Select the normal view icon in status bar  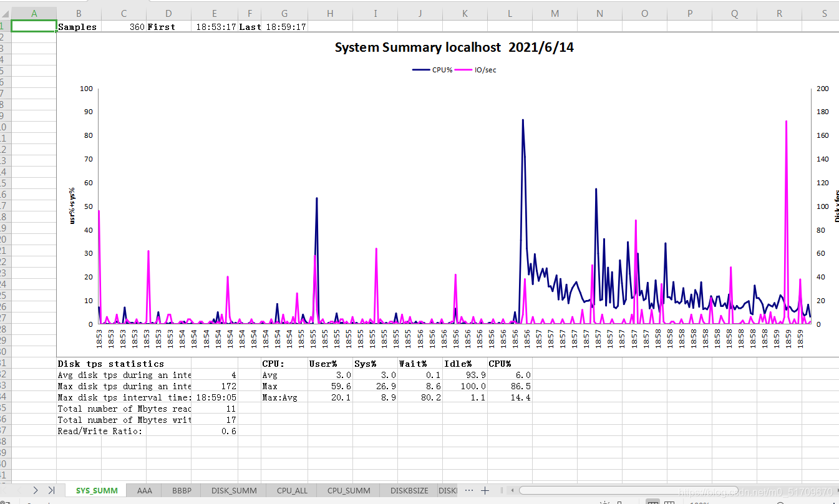653,502
